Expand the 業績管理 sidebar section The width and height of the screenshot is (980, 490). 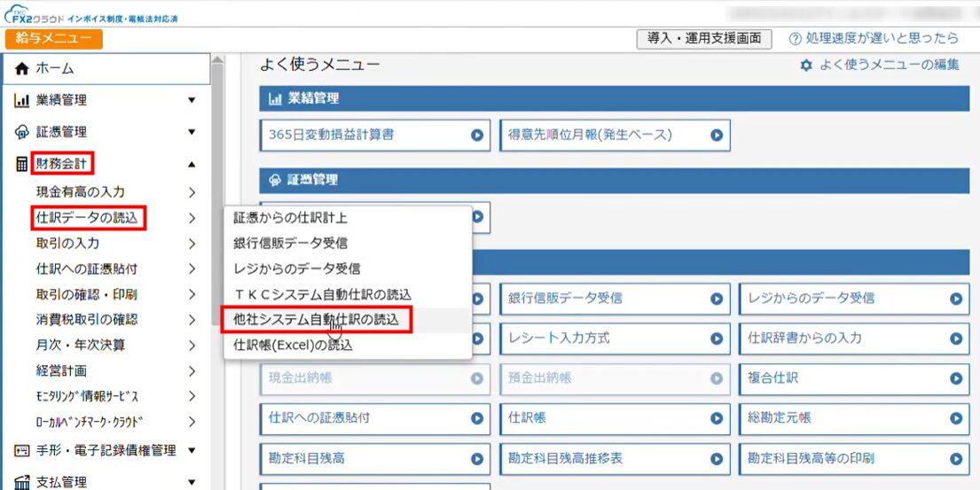(192, 101)
